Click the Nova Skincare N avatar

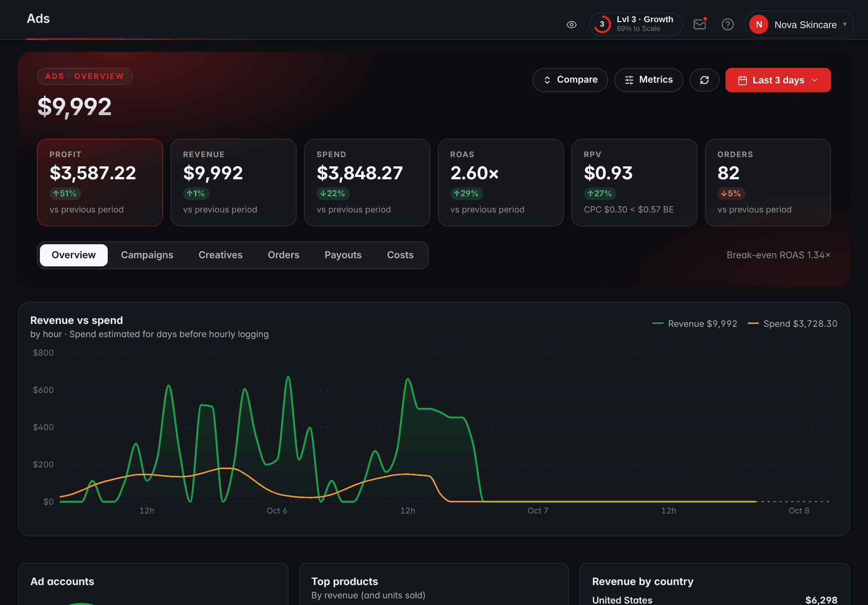coord(759,25)
